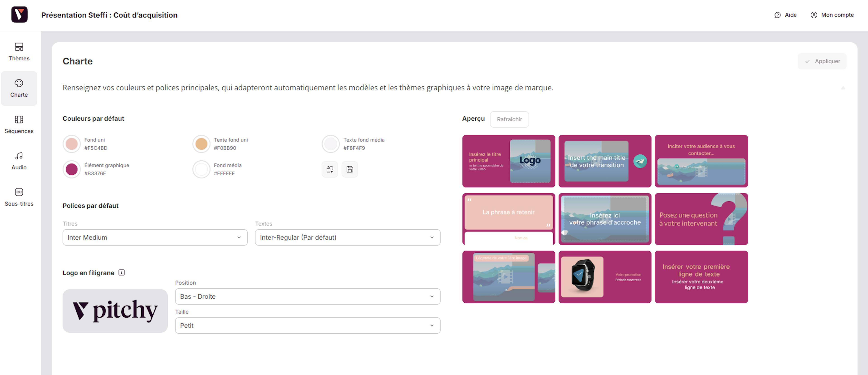868x375 pixels.
Task: Click the swap colors icon
Action: pos(330,169)
